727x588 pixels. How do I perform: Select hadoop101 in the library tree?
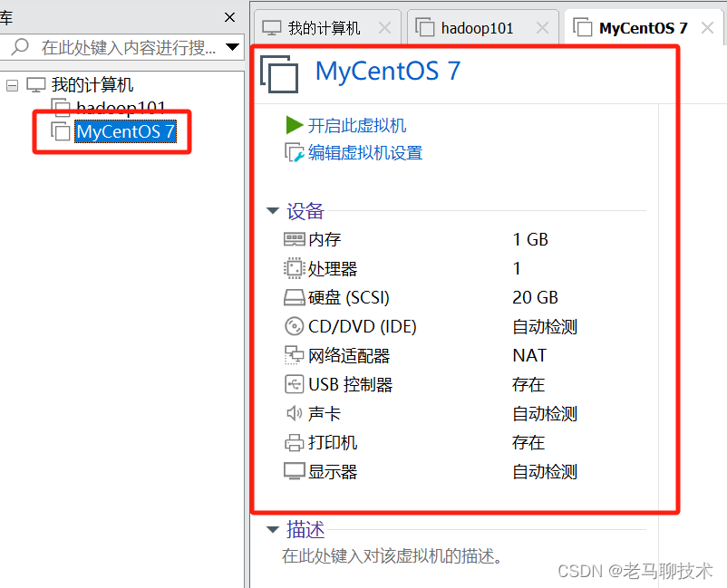[121, 108]
